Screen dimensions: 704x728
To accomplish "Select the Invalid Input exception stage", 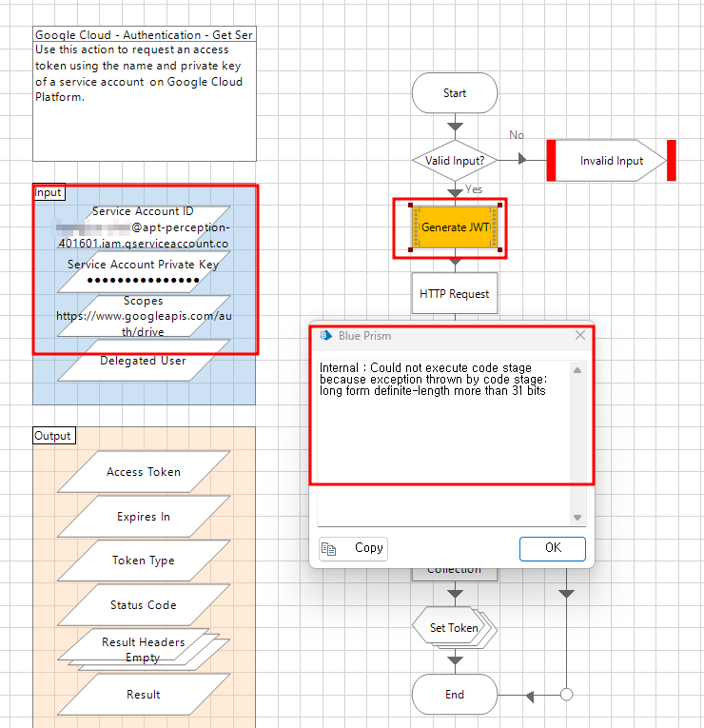I will (x=611, y=161).
